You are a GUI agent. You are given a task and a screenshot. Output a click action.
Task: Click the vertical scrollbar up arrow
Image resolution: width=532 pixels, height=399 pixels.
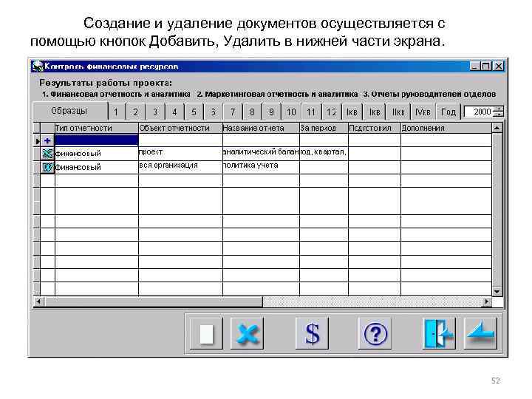497,129
